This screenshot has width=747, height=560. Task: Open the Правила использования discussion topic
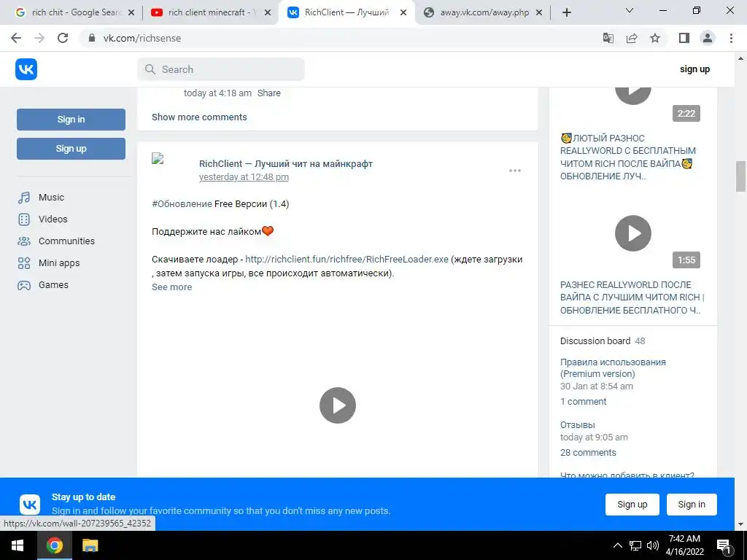(613, 367)
